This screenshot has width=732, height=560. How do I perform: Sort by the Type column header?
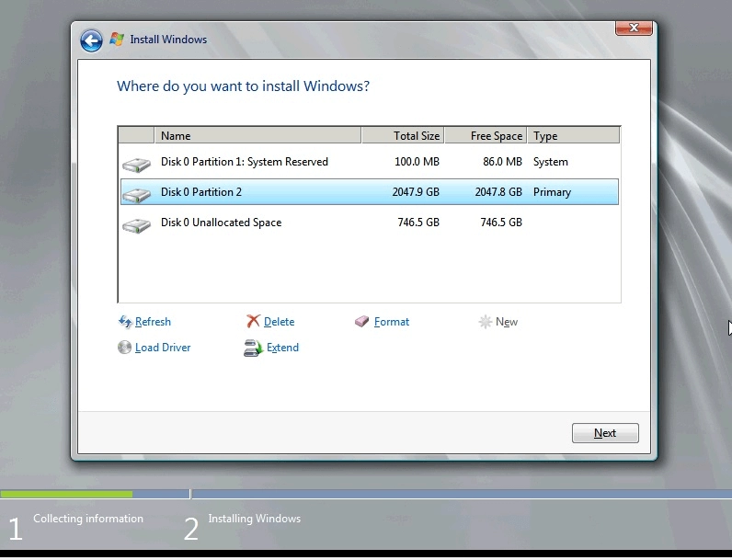574,135
